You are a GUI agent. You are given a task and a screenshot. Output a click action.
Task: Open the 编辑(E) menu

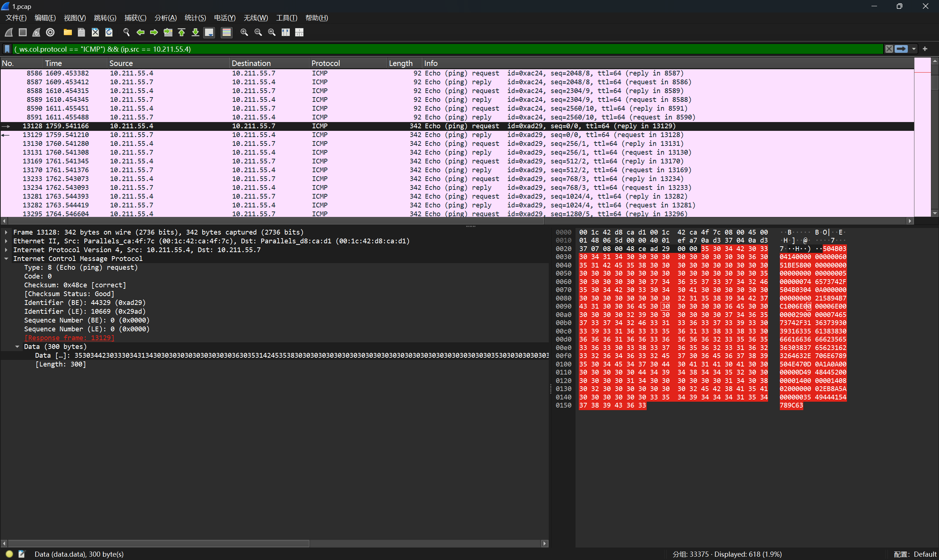45,18
